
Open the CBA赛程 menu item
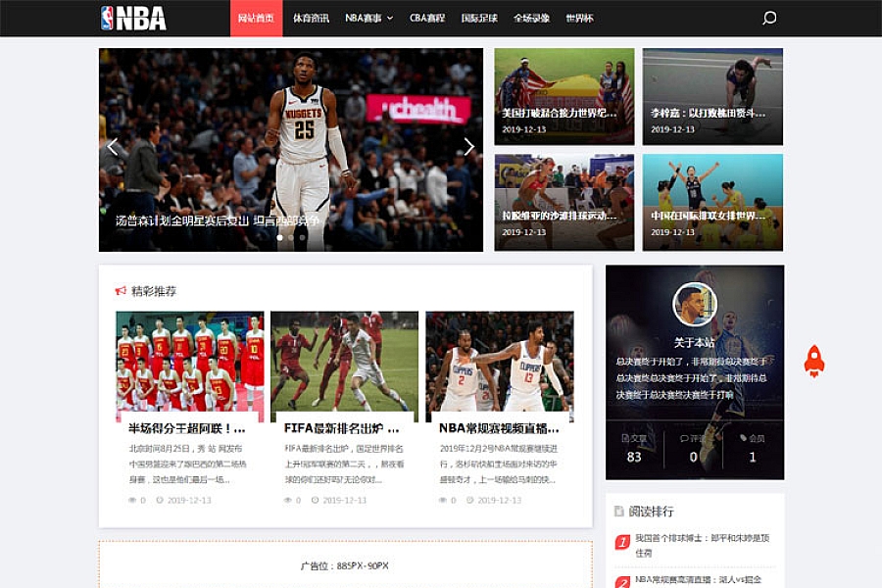[x=427, y=18]
